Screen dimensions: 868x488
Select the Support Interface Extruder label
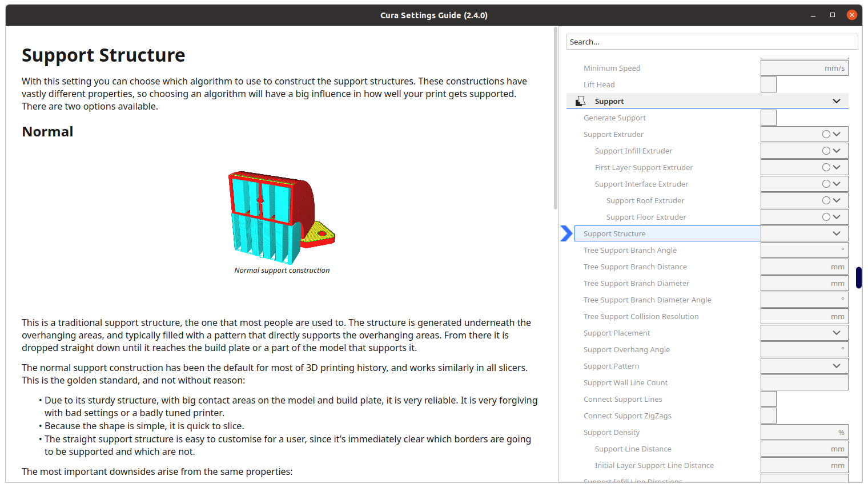click(641, 184)
